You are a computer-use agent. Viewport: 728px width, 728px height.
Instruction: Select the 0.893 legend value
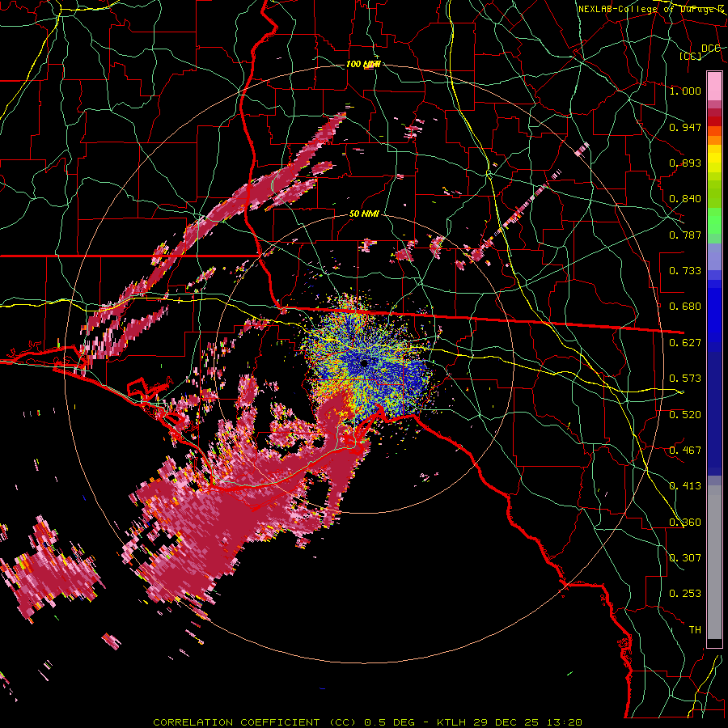point(685,163)
